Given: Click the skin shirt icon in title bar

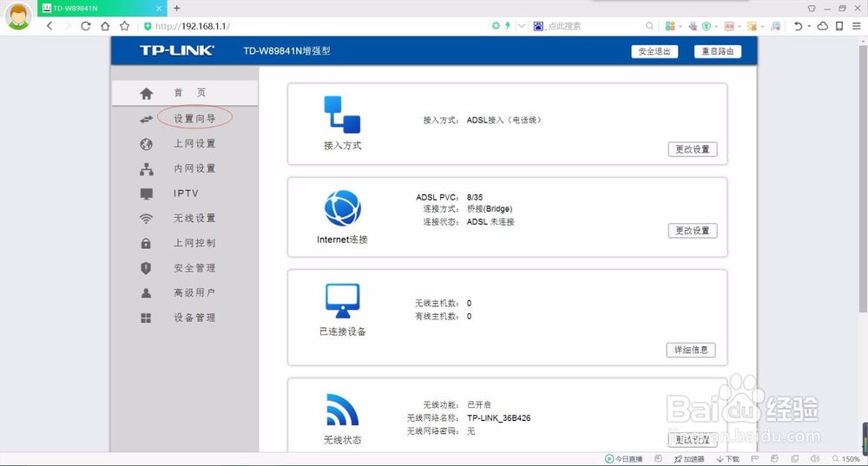Looking at the screenshot, I should click(x=812, y=9).
